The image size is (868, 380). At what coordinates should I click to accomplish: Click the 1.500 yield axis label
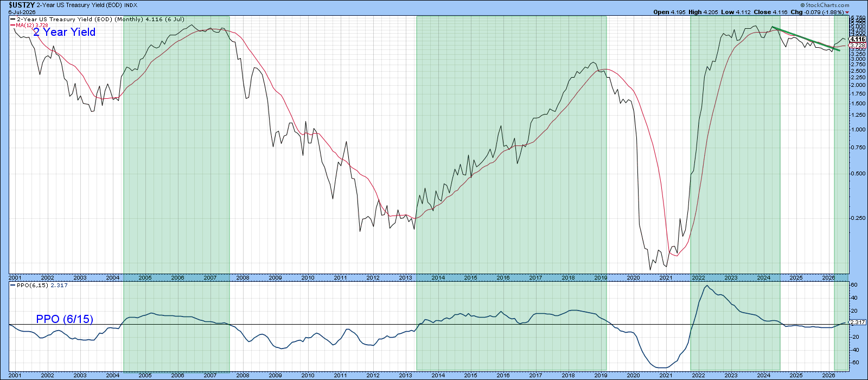tap(858, 103)
